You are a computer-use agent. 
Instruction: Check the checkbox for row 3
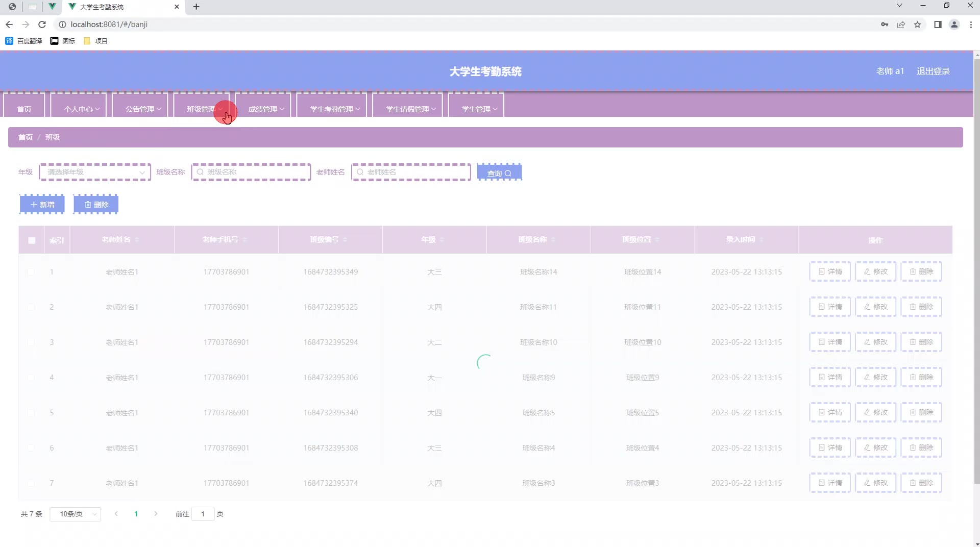coord(31,342)
